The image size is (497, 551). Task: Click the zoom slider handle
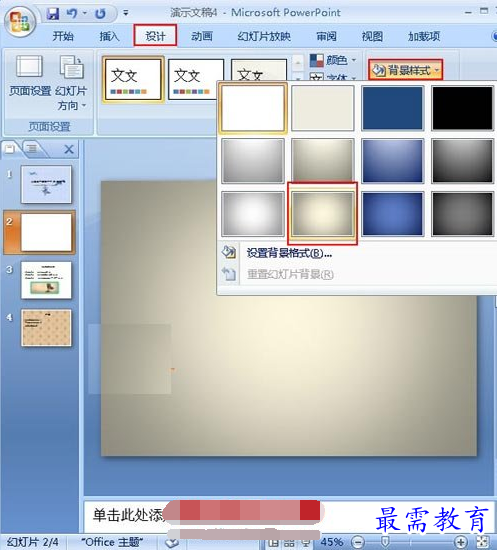pos(385,542)
